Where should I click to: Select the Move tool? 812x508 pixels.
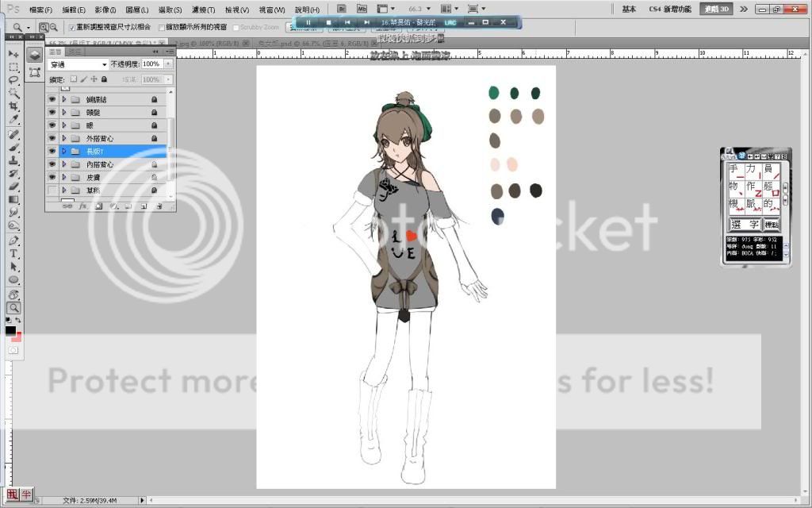(13, 53)
